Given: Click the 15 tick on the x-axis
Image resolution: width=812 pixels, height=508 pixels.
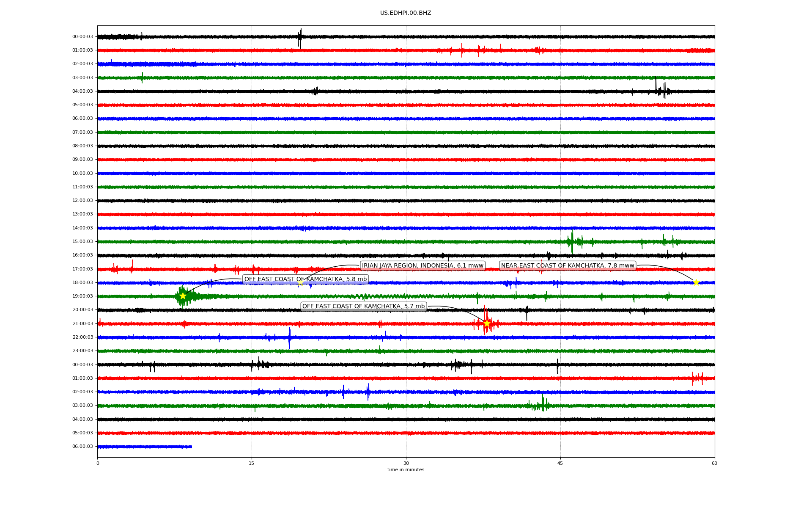Looking at the screenshot, I should pyautogui.click(x=252, y=463).
